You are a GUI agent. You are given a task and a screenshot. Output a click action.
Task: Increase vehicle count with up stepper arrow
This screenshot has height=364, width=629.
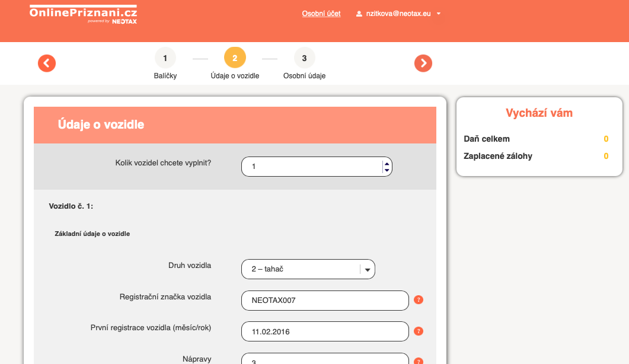pyautogui.click(x=387, y=163)
